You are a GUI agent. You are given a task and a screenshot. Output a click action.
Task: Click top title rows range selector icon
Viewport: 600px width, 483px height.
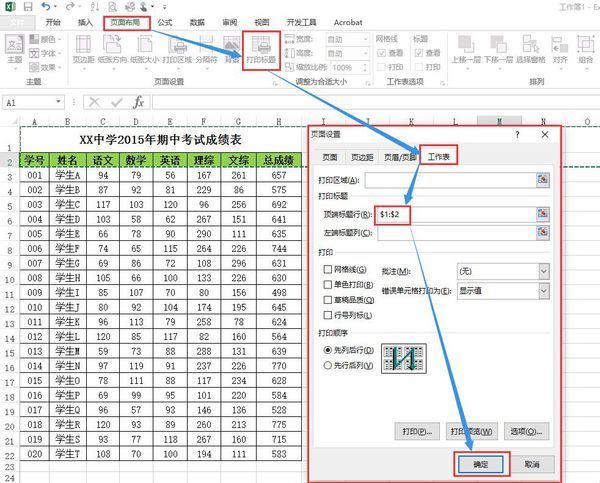pos(543,214)
